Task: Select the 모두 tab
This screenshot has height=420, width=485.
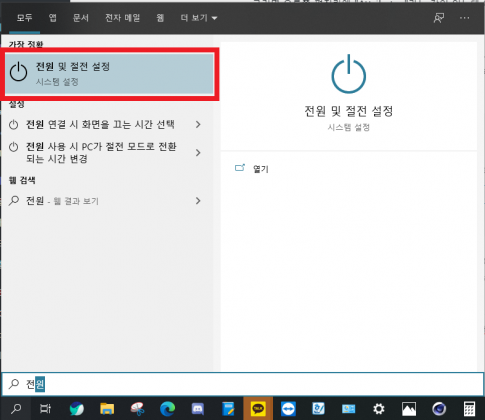Action: pyautogui.click(x=24, y=17)
